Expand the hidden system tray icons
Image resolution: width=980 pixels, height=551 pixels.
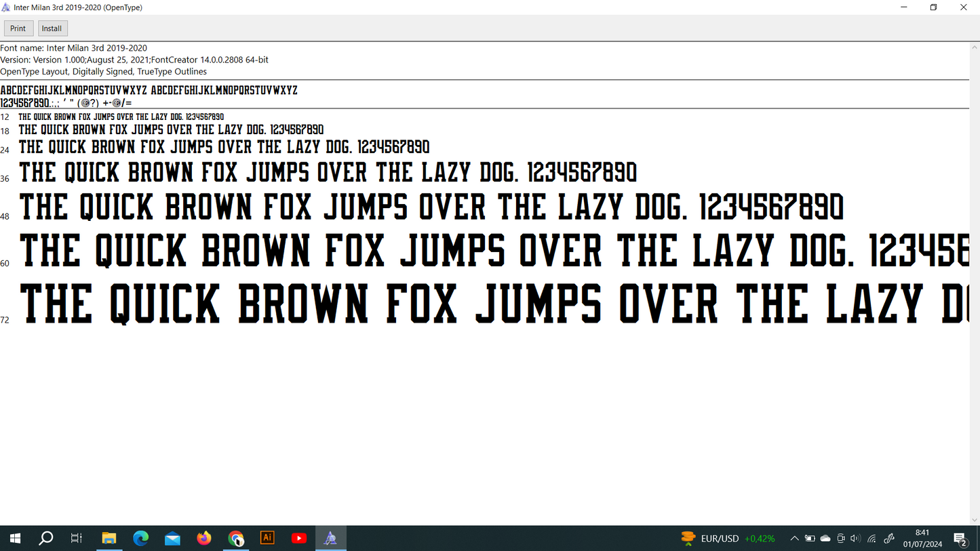coord(794,539)
